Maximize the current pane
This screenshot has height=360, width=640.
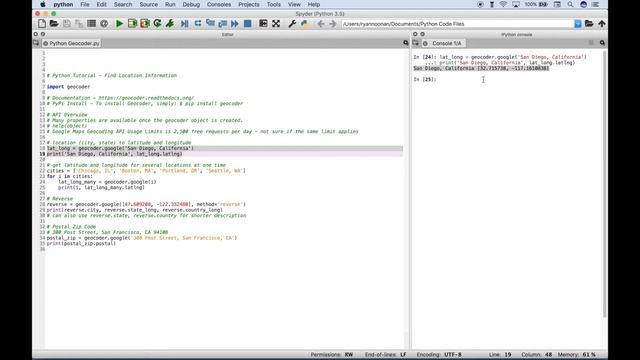point(263,24)
